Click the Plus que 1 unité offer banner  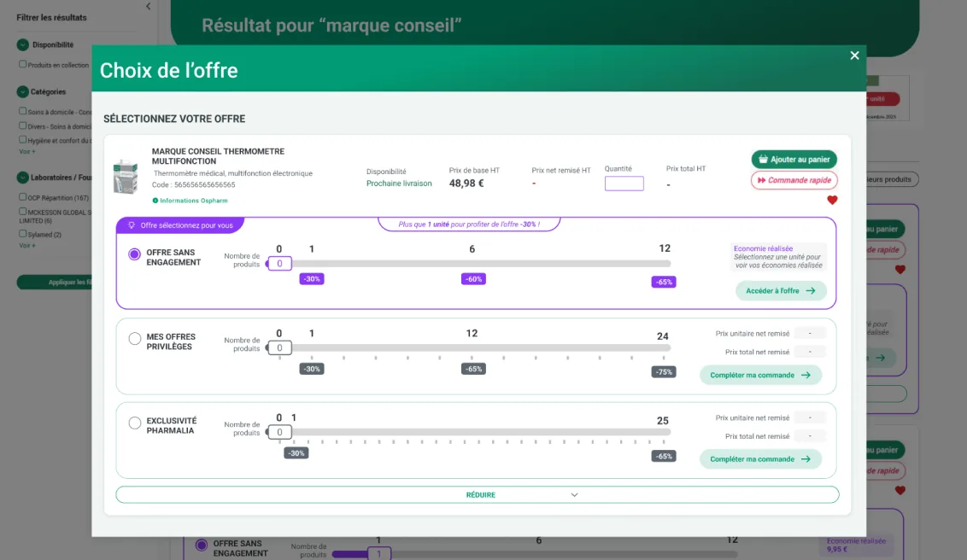coord(469,225)
